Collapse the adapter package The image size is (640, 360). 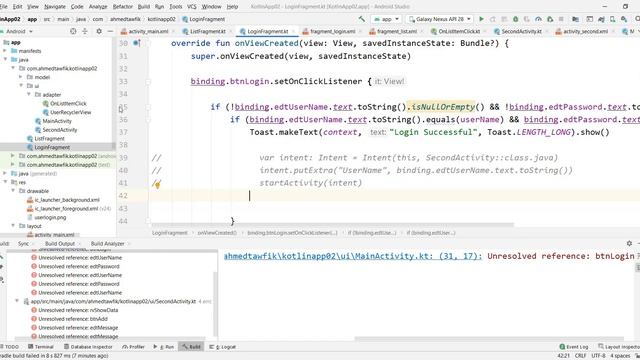[29, 94]
